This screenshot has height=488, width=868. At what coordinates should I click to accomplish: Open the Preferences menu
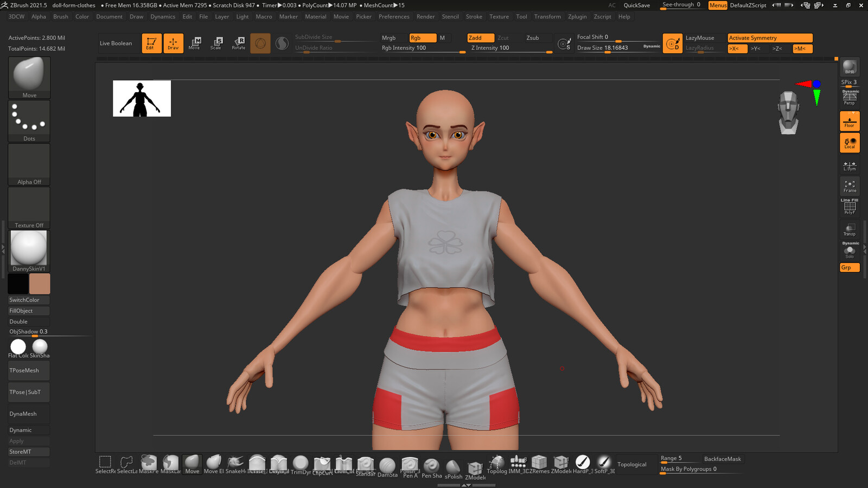[x=394, y=17]
